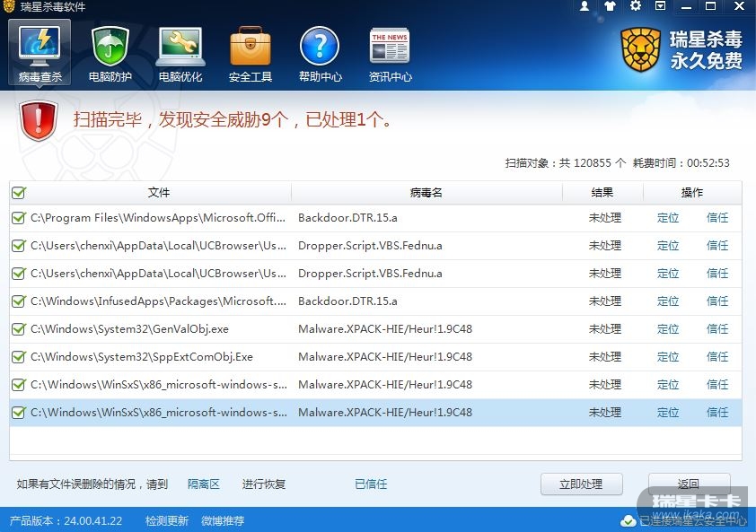Click the 立即处理 button
Screen dimensions: 756x532
582,484
